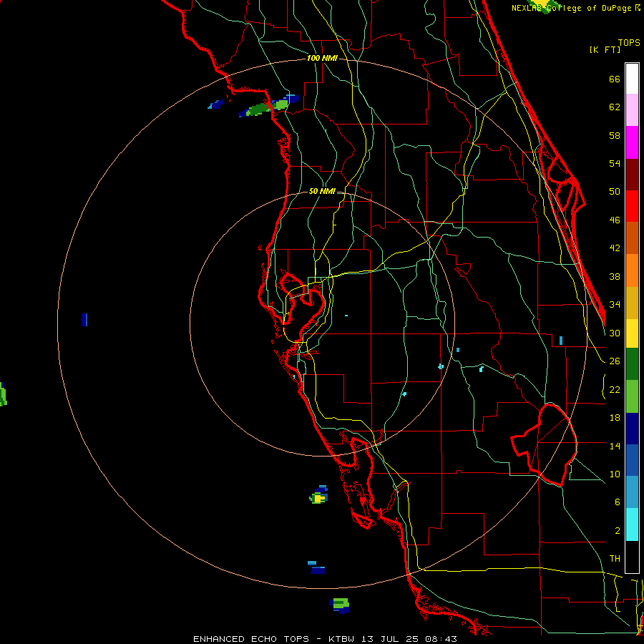The height and width of the screenshot is (644, 644).
Task: Click the isolated navy echo far west offshore
Action: 84,320
